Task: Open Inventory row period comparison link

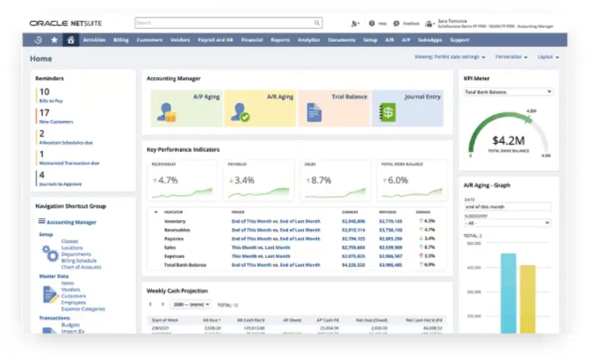Action: point(276,221)
